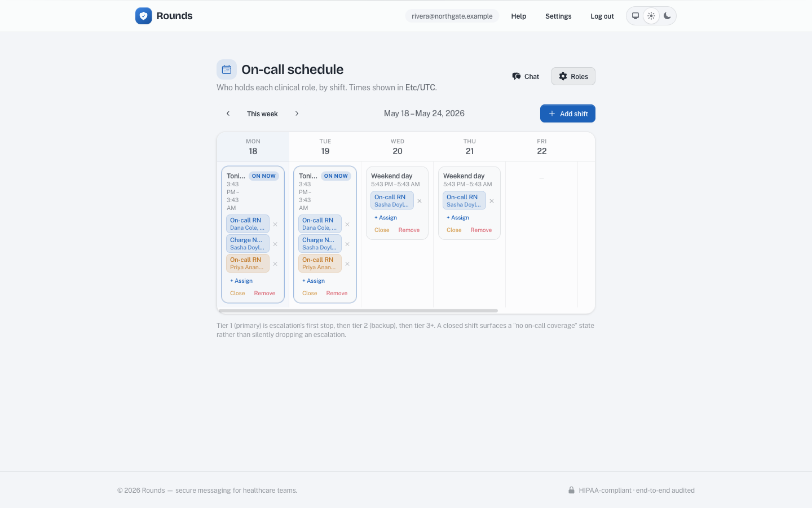This screenshot has width=812, height=508.
Task: Select Wednesday's On-call RN Sasha Doyle chip
Action: pyautogui.click(x=392, y=201)
